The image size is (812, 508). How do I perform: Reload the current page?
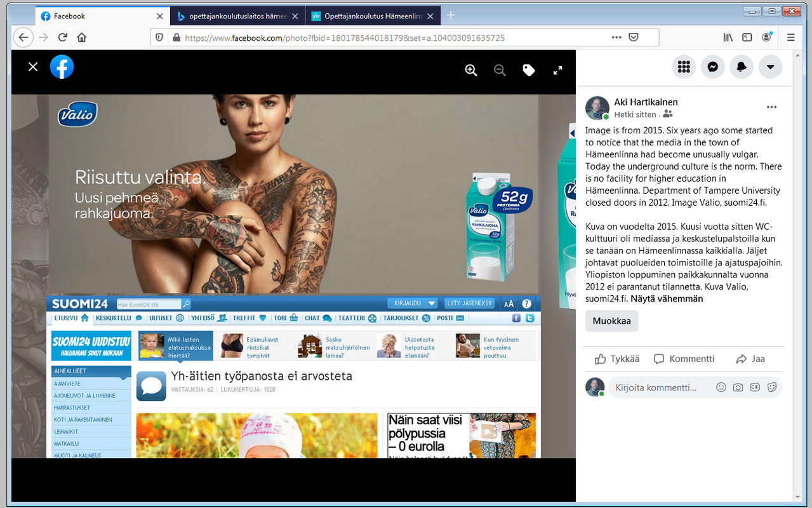pos(63,37)
